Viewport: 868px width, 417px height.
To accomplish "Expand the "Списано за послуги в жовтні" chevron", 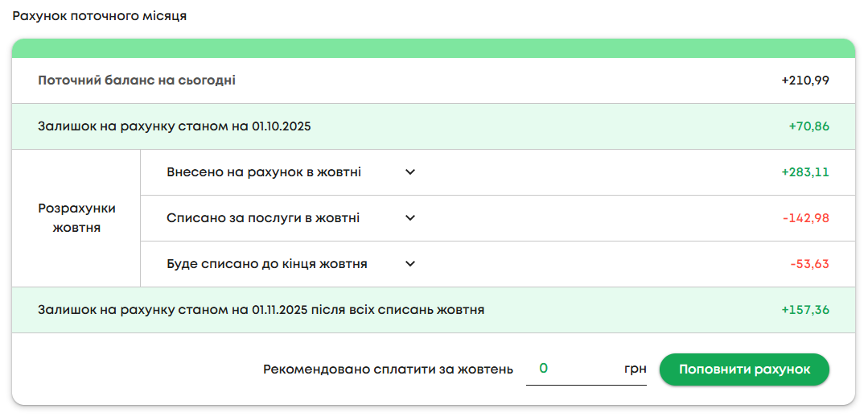I will (x=410, y=218).
